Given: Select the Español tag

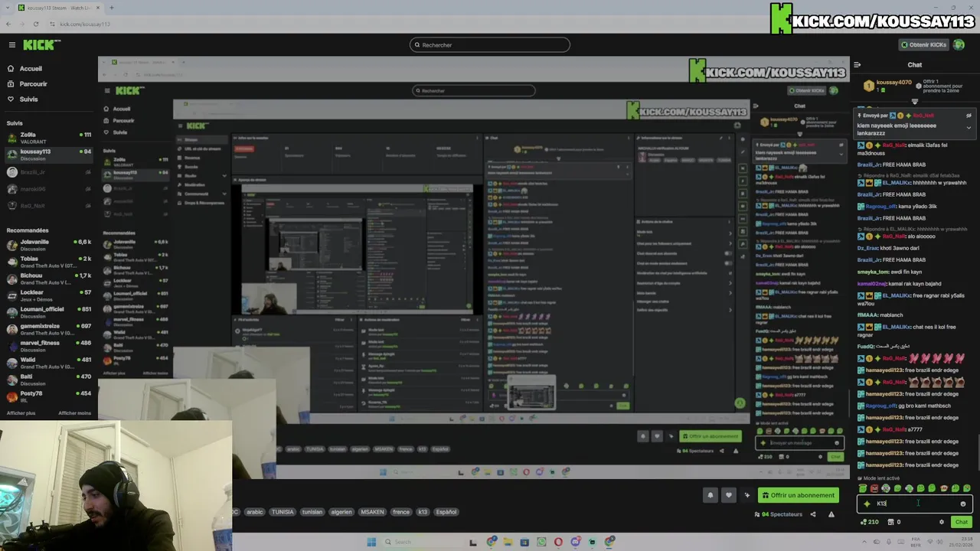Looking at the screenshot, I should (446, 512).
